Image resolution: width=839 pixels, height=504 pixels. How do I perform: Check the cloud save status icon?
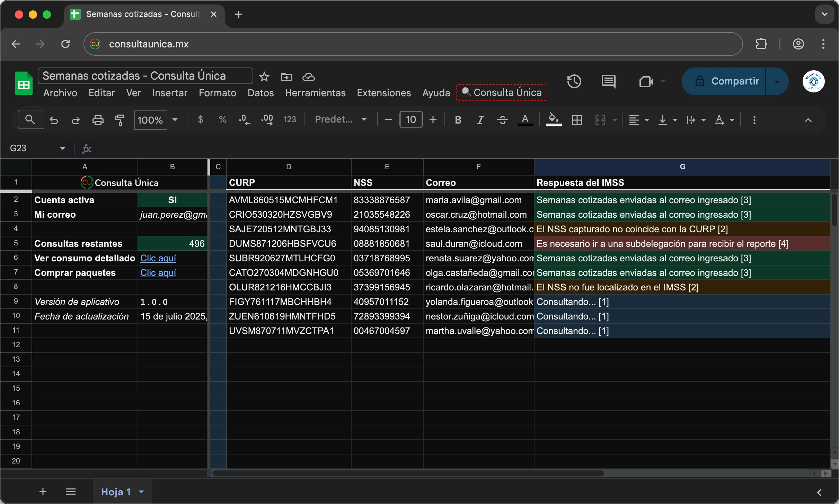308,77
